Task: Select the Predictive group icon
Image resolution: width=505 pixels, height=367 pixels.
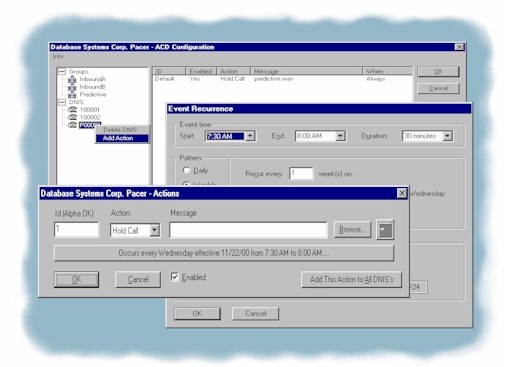Action: 72,95
